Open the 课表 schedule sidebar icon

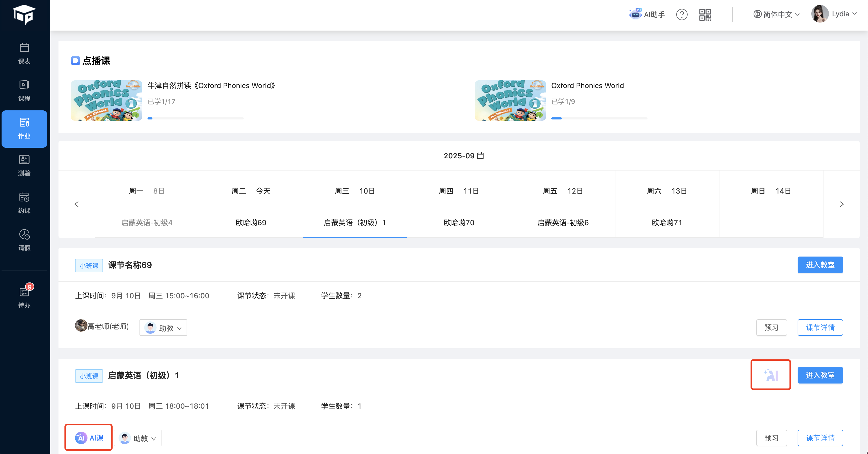[x=24, y=53]
